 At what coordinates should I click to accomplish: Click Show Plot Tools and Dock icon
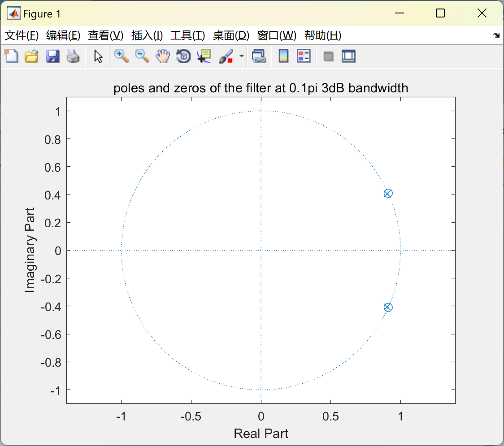click(x=348, y=56)
